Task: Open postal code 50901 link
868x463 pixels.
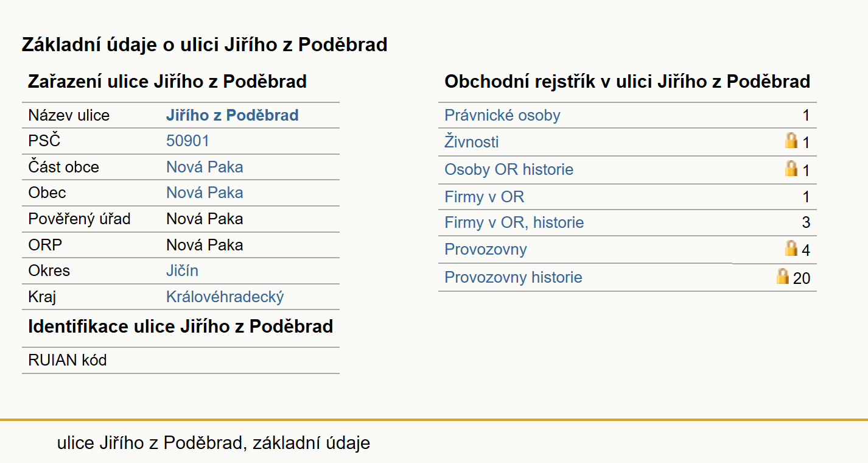Action: (x=187, y=141)
